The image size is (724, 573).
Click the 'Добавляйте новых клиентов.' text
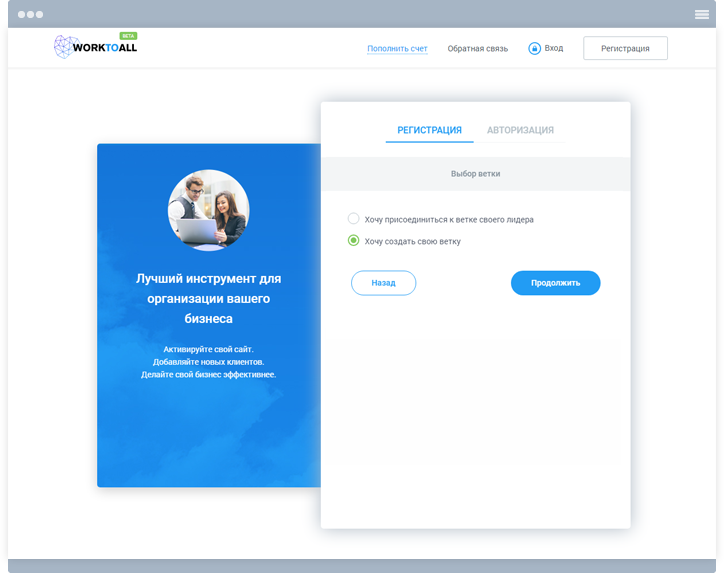208,362
